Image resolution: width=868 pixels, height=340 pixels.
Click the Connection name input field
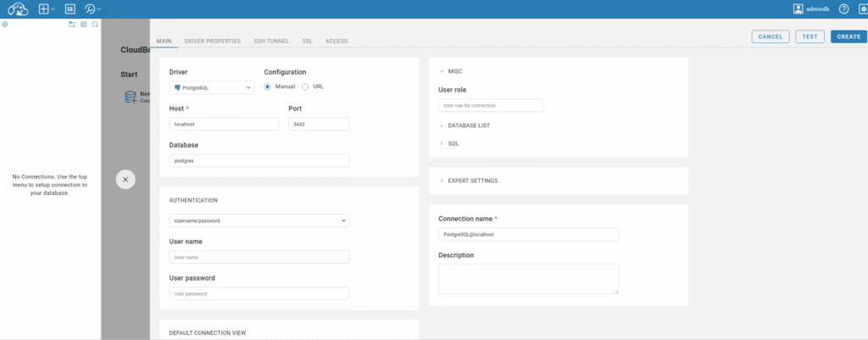(528, 234)
